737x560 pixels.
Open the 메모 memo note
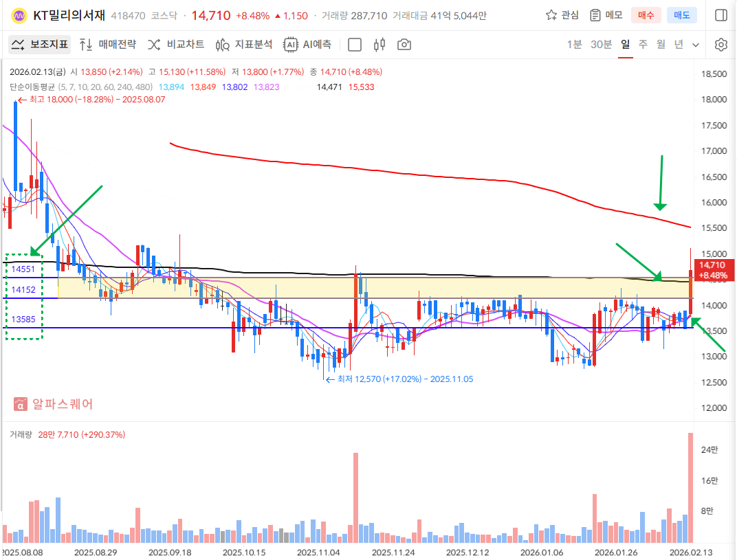606,15
